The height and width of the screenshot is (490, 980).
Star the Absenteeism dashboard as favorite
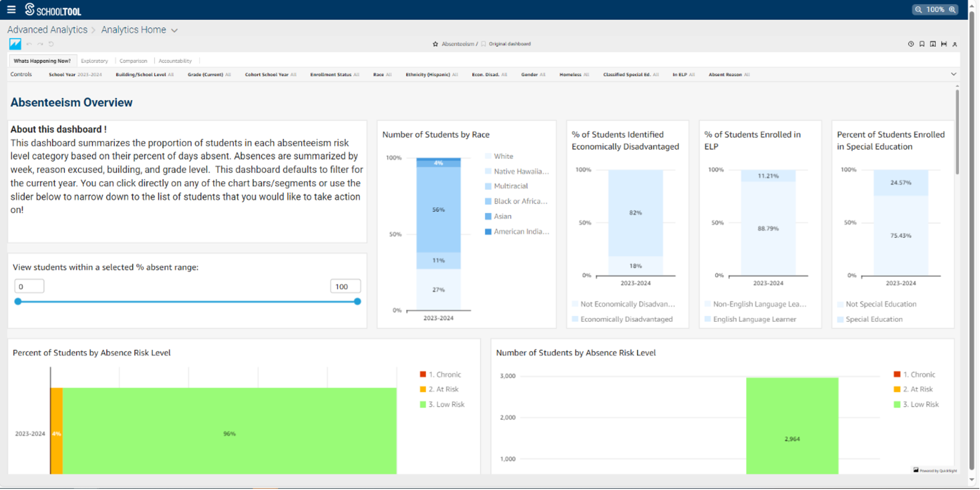[x=435, y=44]
